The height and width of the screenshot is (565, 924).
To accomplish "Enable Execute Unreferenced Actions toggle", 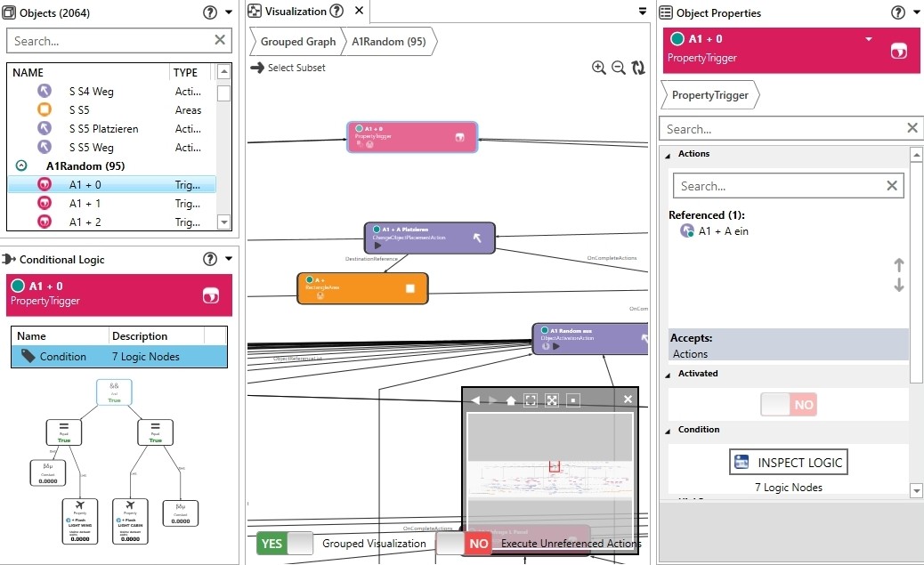I will click(464, 543).
